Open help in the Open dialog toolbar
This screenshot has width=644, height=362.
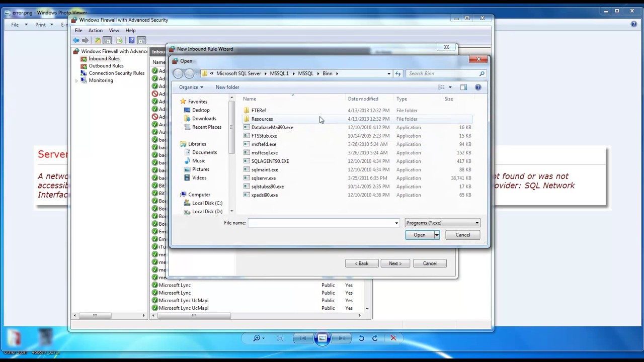click(x=478, y=87)
